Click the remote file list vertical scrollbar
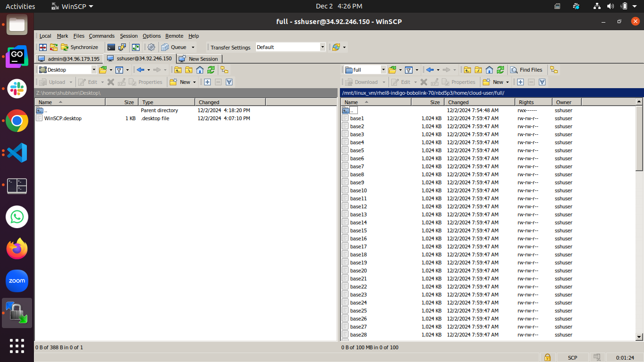 639,139
